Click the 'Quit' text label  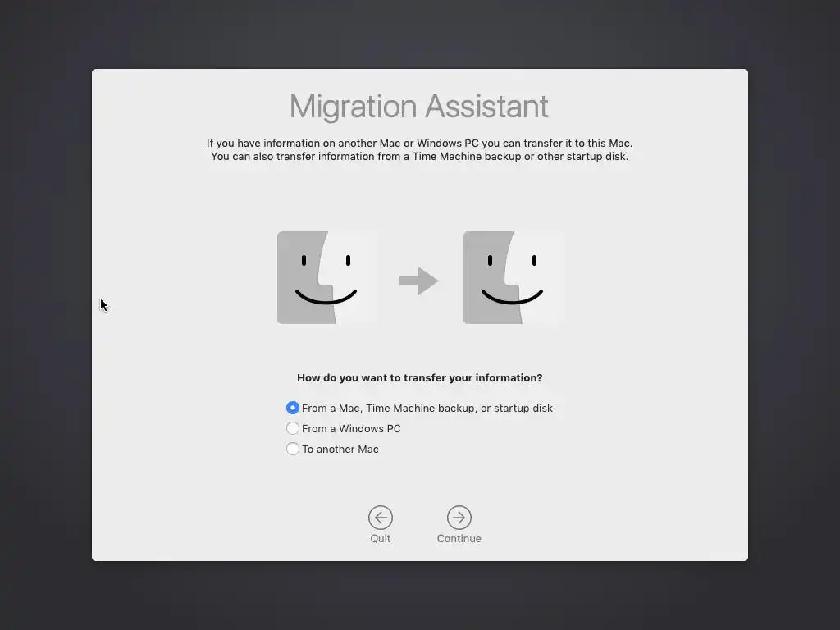tap(381, 538)
